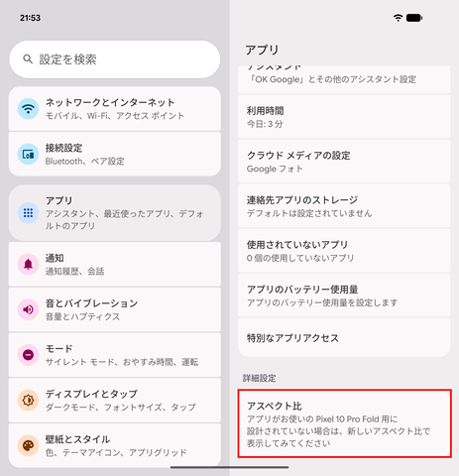
Task: Focus the 設定を検索 search field
Action: (115, 59)
